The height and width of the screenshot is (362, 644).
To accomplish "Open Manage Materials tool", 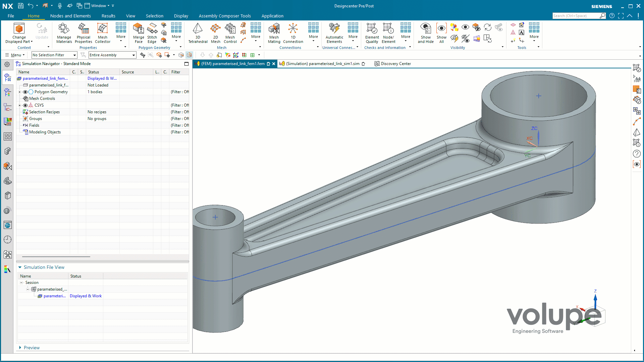I will (x=64, y=33).
